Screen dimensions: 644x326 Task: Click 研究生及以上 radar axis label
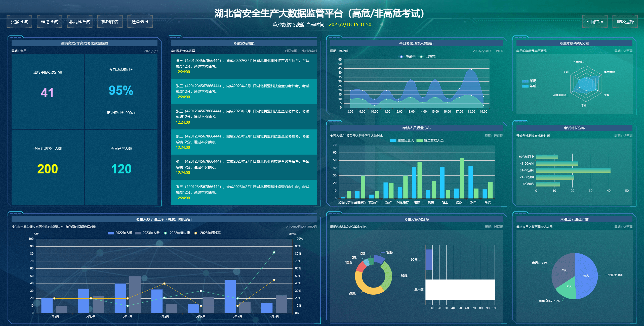point(561,95)
